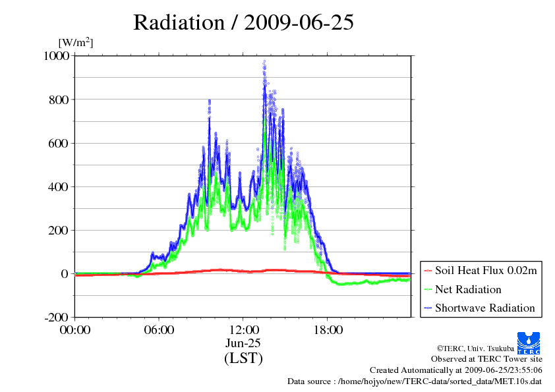Viewport: 555px width, 392px height.
Task: Click the Data source file path line
Action: point(415,381)
